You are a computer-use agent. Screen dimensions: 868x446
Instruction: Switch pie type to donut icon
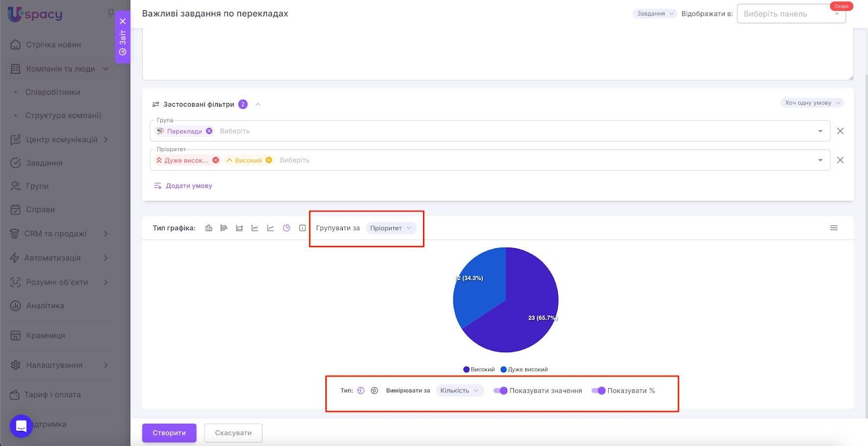(374, 391)
